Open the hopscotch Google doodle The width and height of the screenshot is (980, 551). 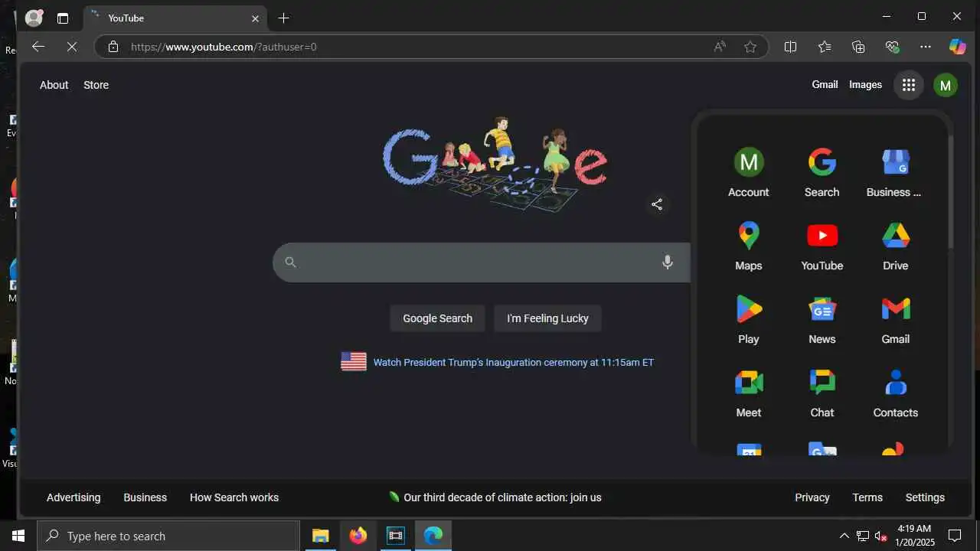coord(495,164)
